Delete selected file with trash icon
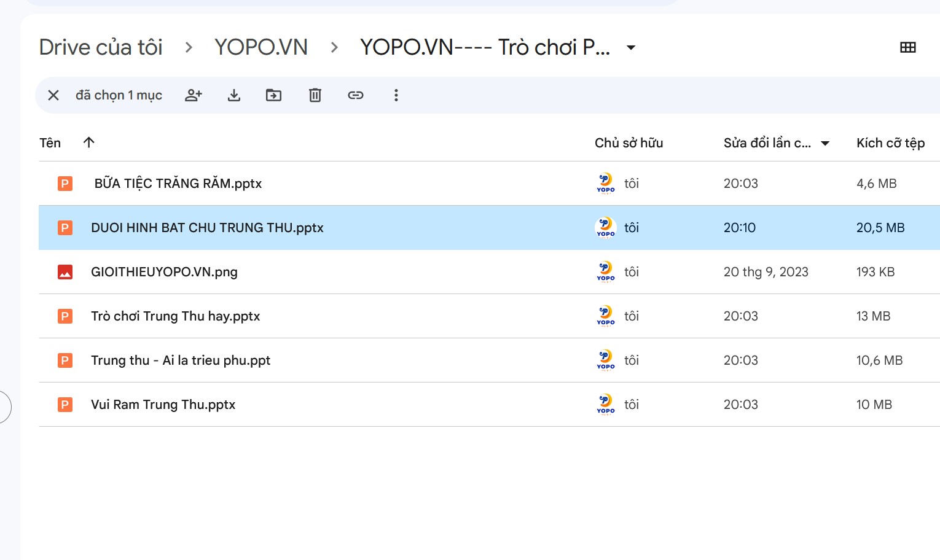This screenshot has width=940, height=560. [315, 95]
